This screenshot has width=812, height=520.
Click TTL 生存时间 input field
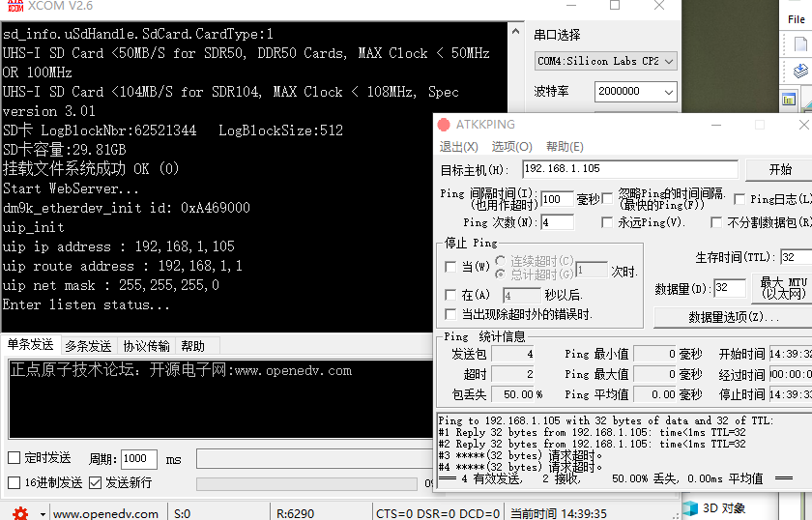click(797, 257)
